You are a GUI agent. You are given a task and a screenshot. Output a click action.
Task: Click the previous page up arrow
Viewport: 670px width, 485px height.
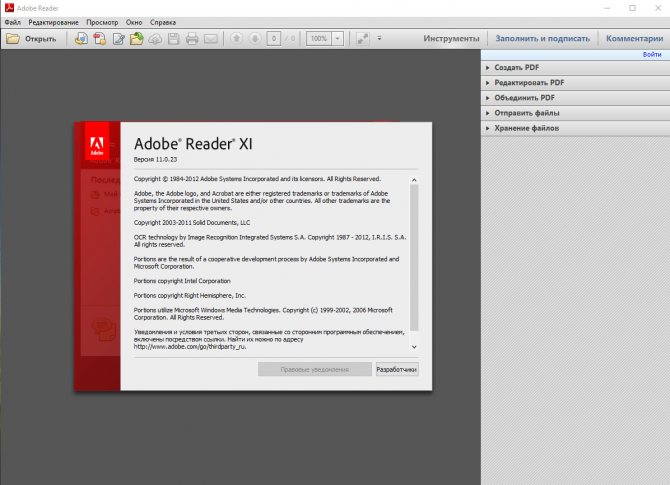point(236,38)
